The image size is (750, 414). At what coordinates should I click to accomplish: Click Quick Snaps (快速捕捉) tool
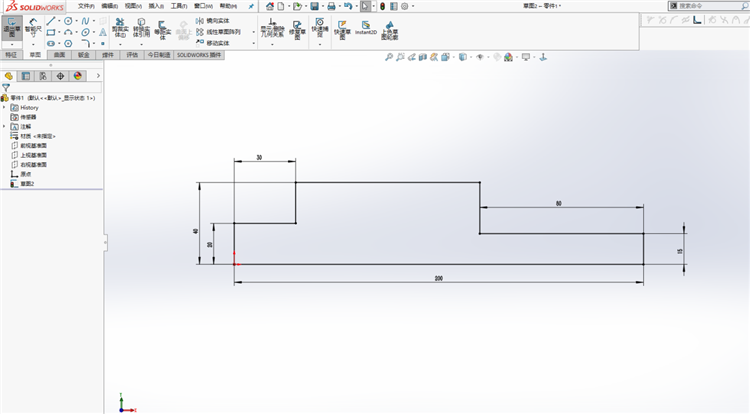320,26
